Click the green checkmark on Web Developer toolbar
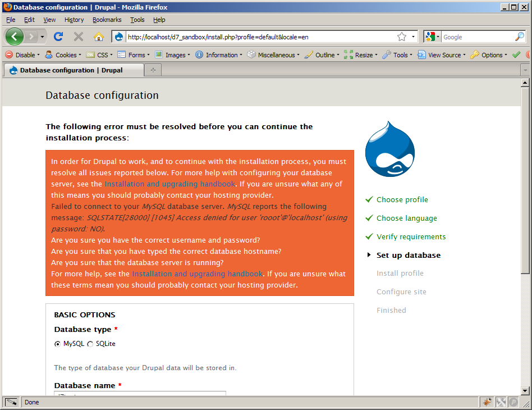This screenshot has height=410, width=532. 516,54
